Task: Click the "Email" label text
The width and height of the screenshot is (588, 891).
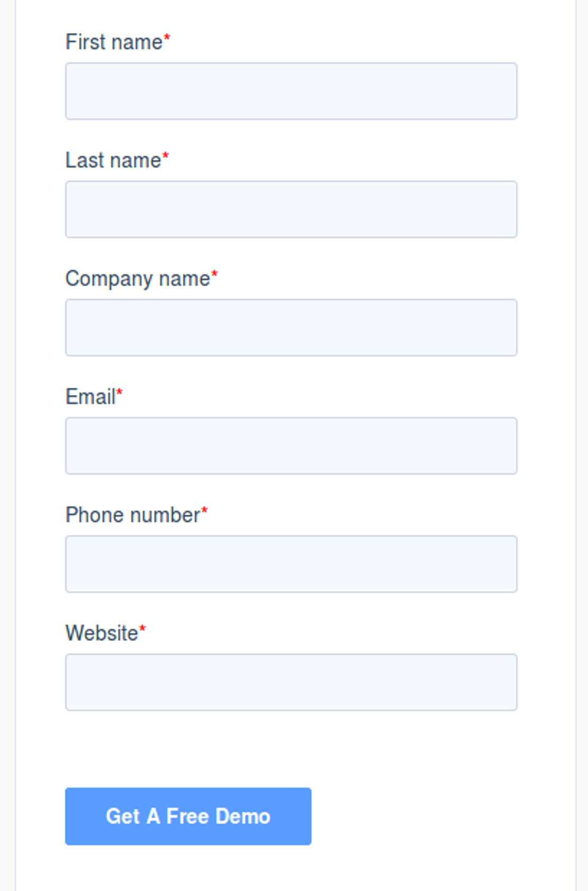Action: point(90,397)
